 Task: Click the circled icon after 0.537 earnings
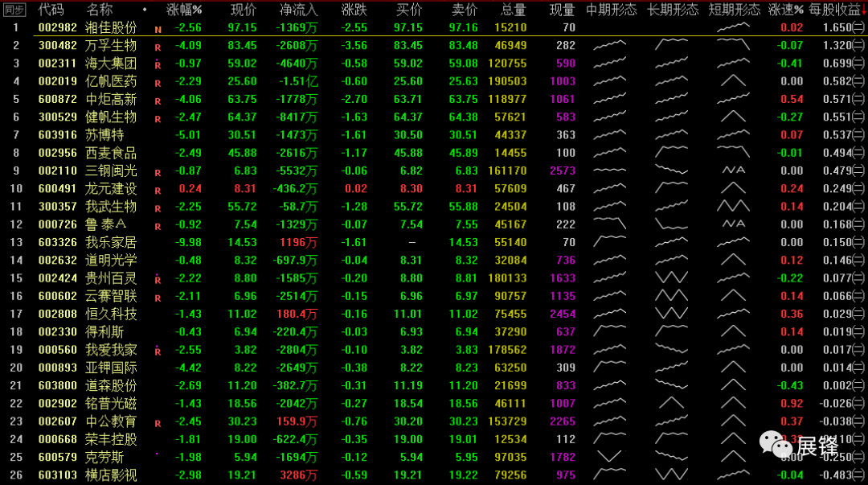(x=858, y=134)
